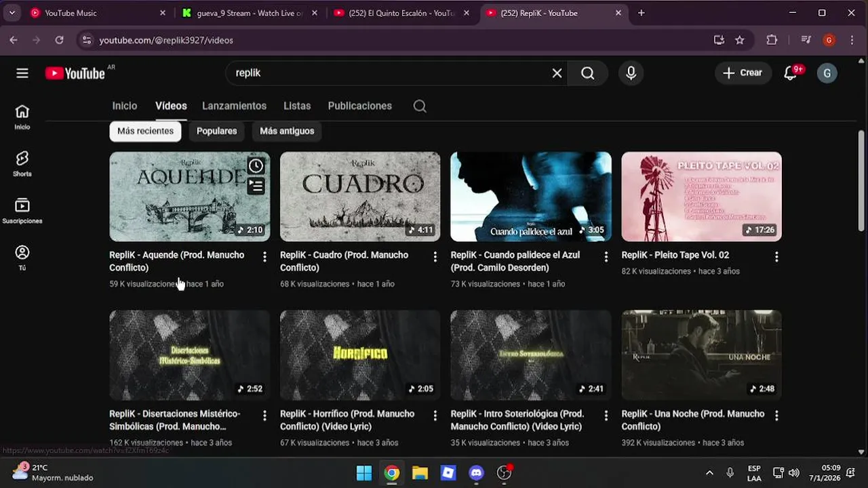Click the Crear button
This screenshot has height=488, width=868.
pyautogui.click(x=743, y=73)
